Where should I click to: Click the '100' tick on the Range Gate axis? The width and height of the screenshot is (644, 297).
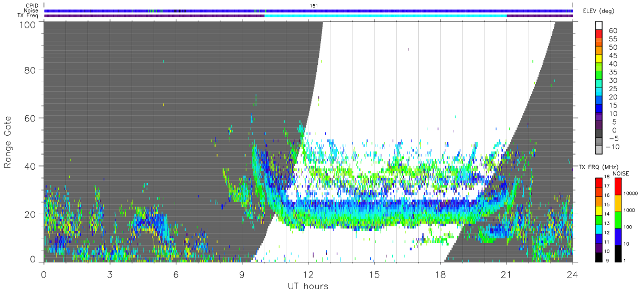(28, 24)
